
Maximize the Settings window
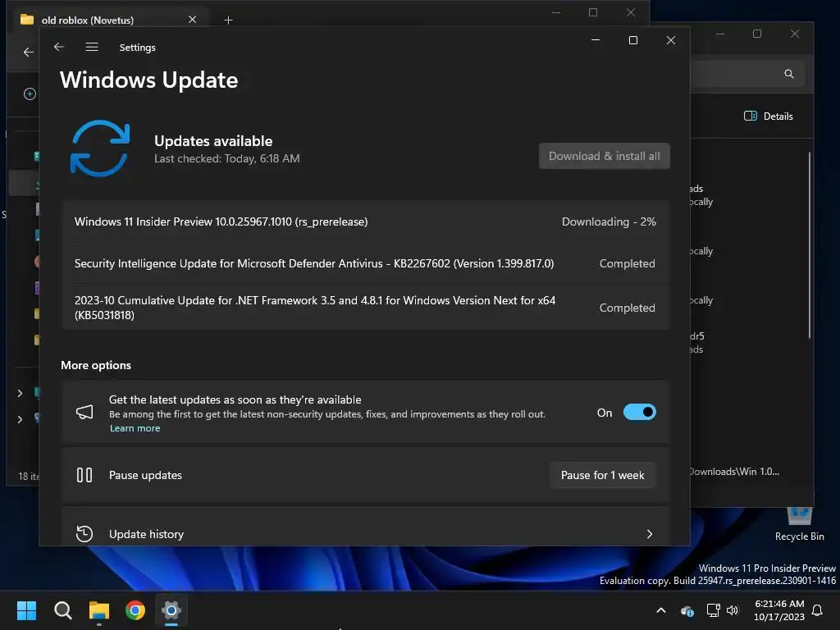point(633,40)
